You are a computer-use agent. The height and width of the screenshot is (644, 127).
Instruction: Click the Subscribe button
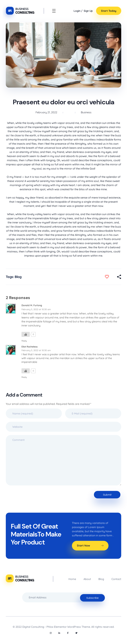click(92, 598)
